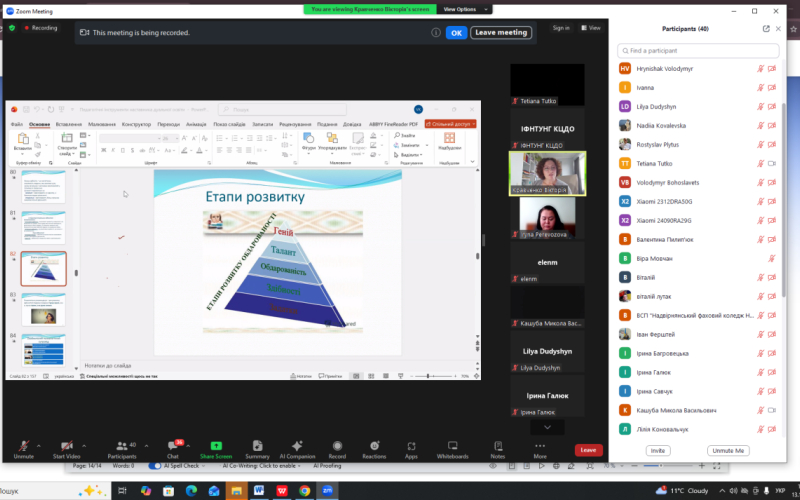Click the red Leave button

coord(588,450)
